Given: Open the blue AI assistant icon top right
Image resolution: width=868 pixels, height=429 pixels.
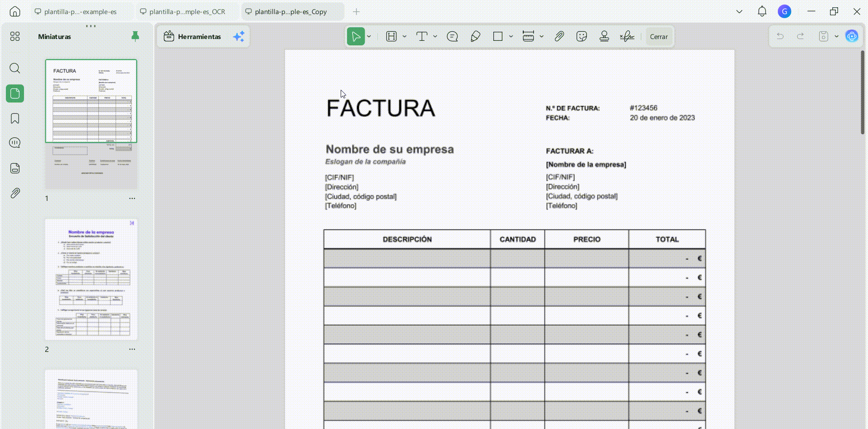Looking at the screenshot, I should (852, 36).
